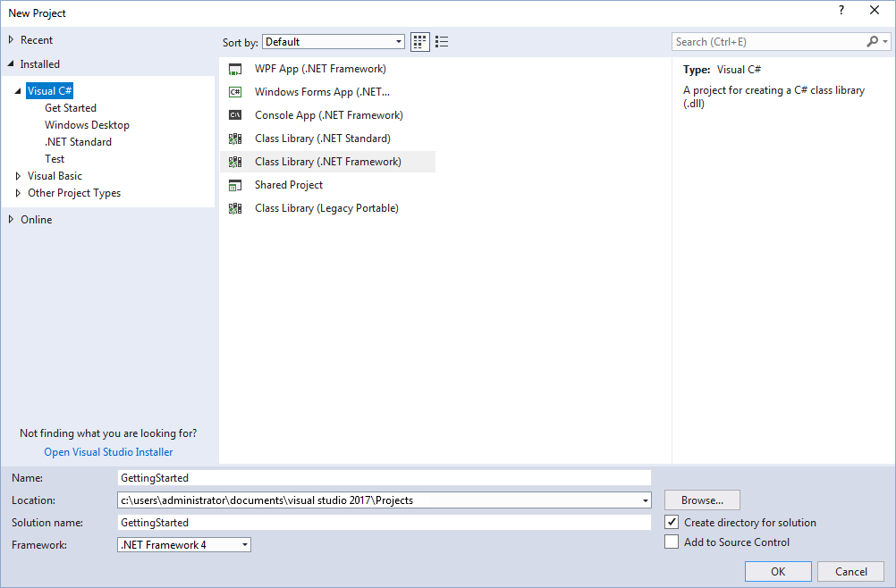Close the New Project dialog

coord(875,10)
